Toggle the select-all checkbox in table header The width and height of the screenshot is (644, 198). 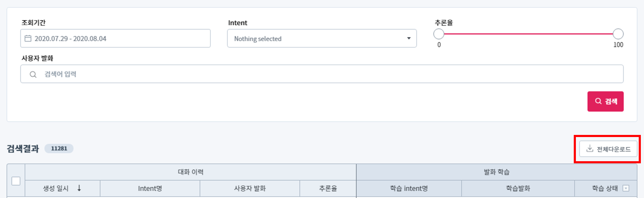coord(16,181)
